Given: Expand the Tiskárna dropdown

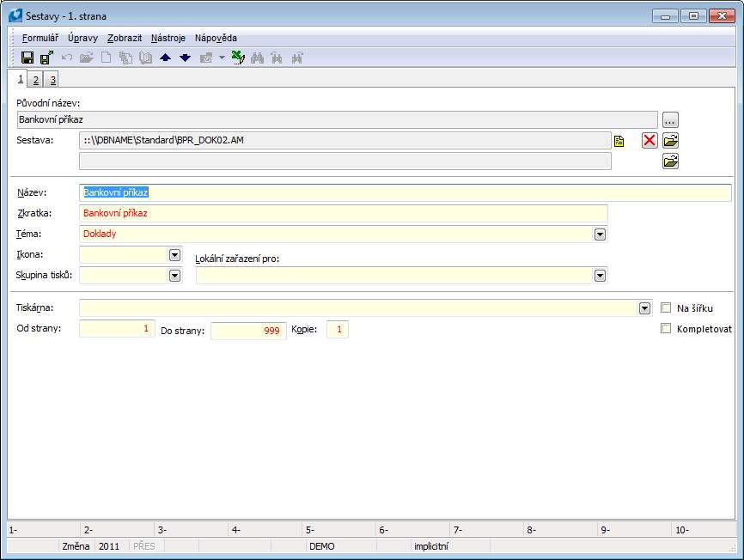Looking at the screenshot, I should pyautogui.click(x=644, y=308).
